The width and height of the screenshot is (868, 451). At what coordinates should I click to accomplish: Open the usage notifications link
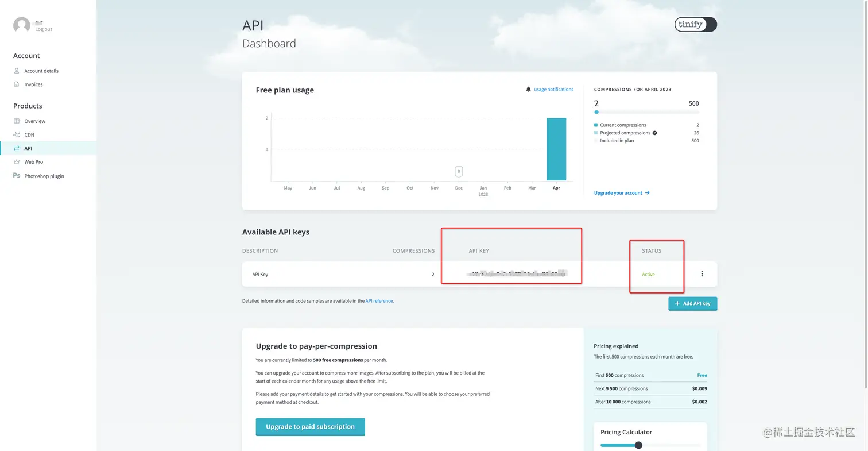point(553,90)
